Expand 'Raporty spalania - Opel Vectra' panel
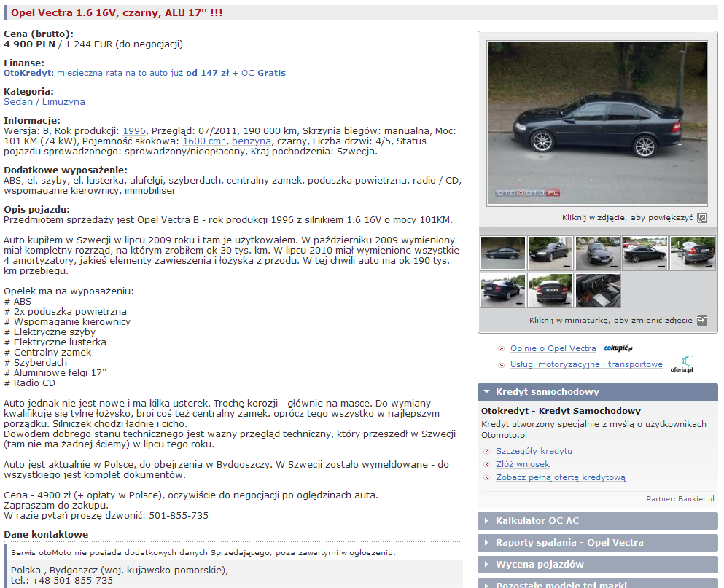Image resolution: width=724 pixels, height=588 pixels. (597, 542)
